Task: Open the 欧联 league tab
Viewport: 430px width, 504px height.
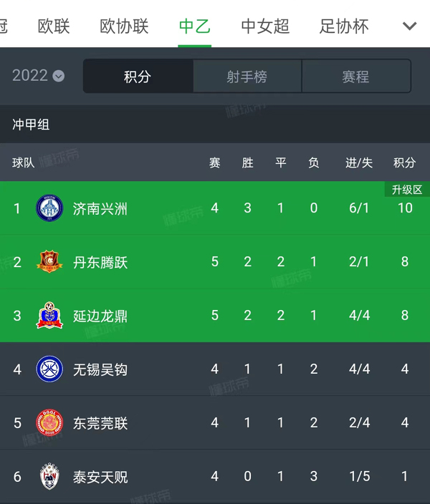Action: pyautogui.click(x=54, y=26)
